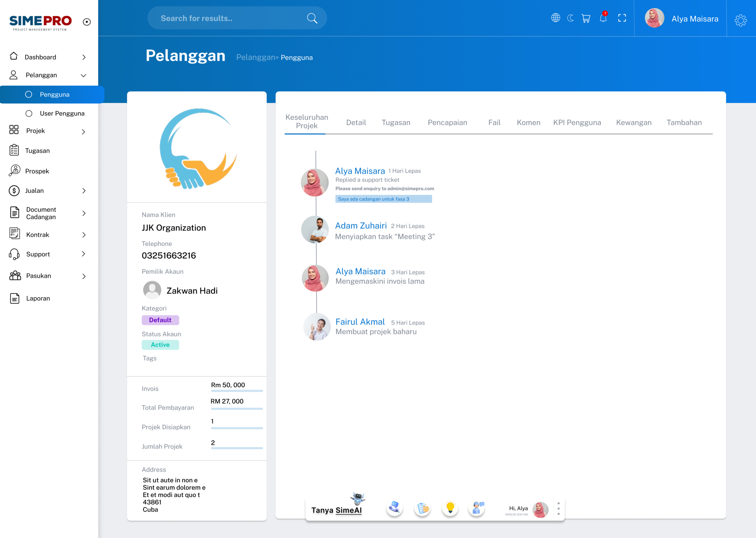The height and width of the screenshot is (538, 756).
Task: Toggle the sidebar collapse circle icon
Action: pos(87,22)
